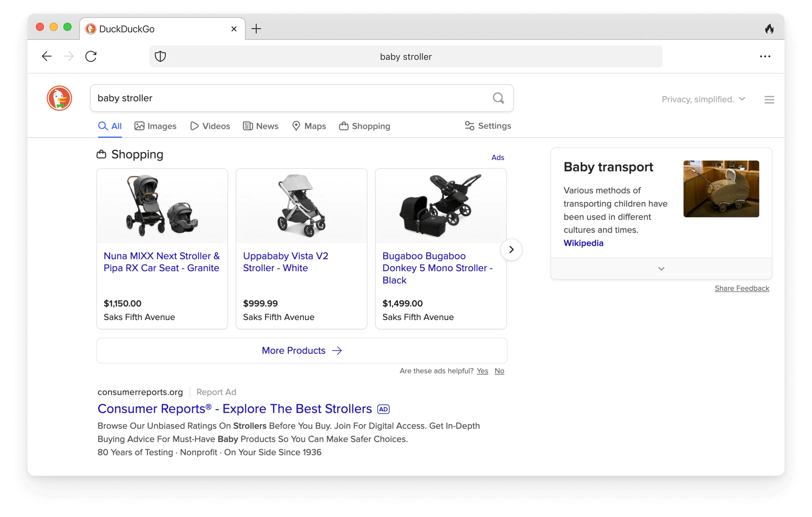Screen dimensions: 812x517
Task: Click the back navigation arrow
Action: [47, 56]
